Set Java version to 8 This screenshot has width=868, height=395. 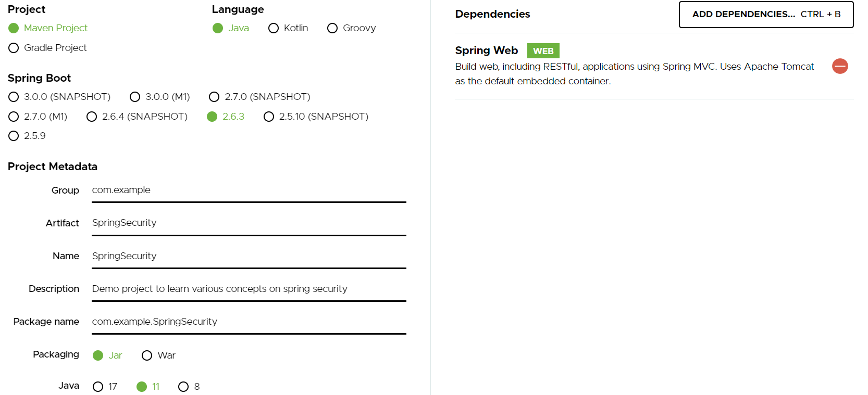coord(183,387)
